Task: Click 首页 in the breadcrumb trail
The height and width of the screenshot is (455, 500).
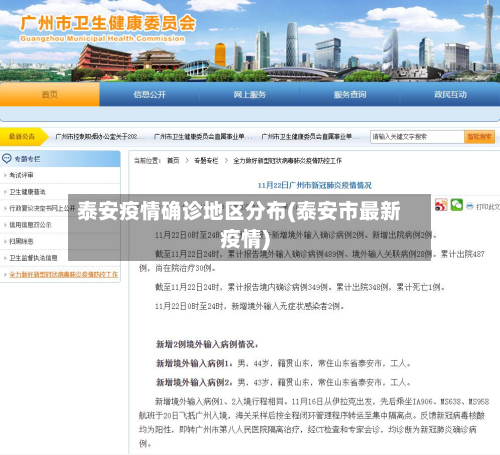Action: [173, 161]
